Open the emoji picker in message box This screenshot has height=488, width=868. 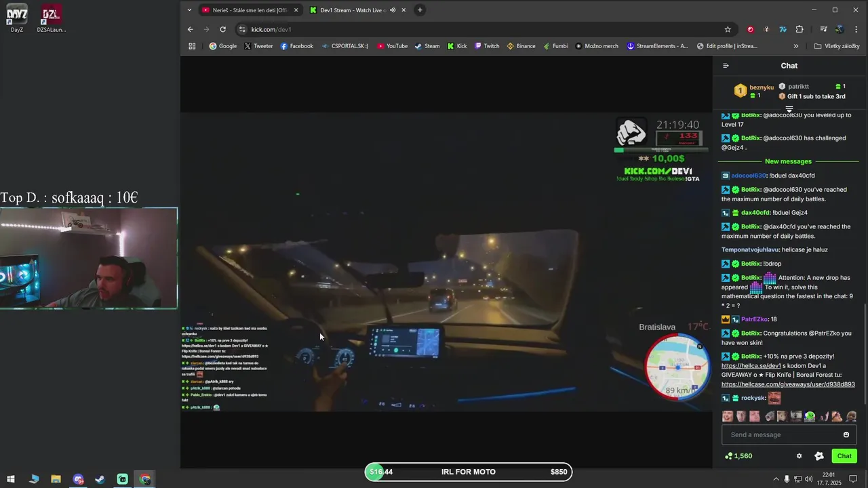pos(846,434)
